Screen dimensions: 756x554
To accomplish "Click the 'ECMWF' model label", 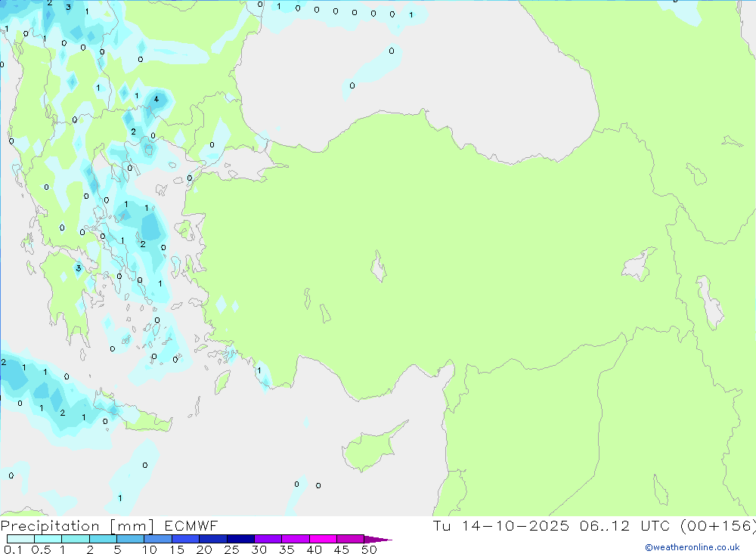I will (x=191, y=526).
